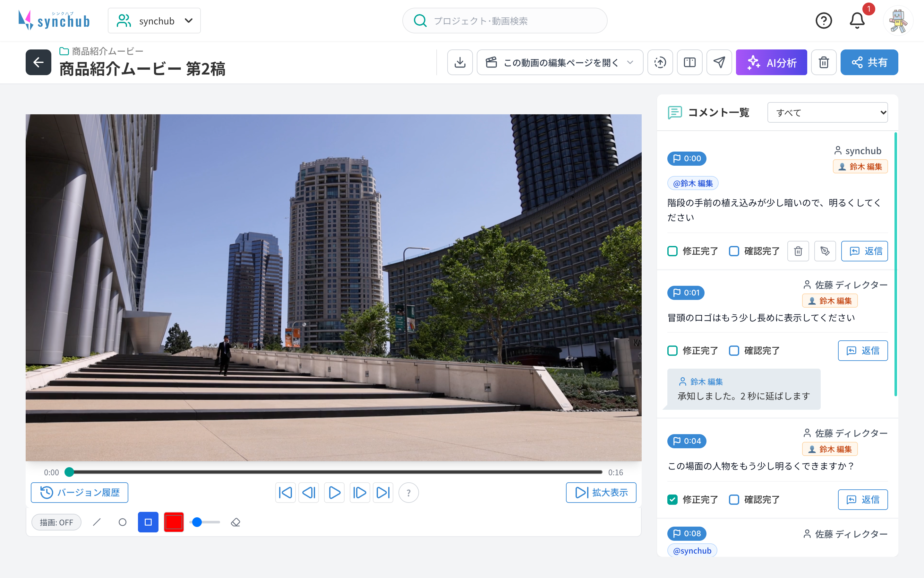Click the back arrow button
The height and width of the screenshot is (578, 924).
point(38,62)
